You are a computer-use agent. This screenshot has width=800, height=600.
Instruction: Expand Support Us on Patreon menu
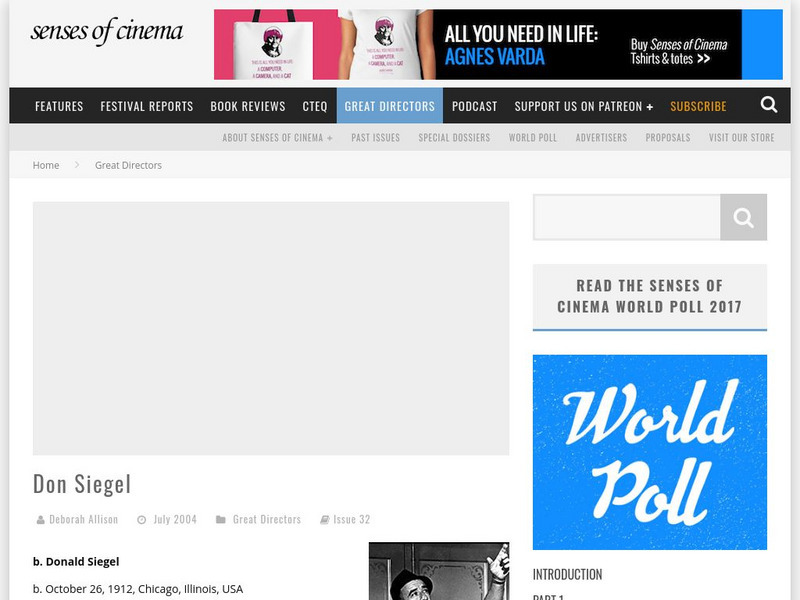(x=584, y=106)
